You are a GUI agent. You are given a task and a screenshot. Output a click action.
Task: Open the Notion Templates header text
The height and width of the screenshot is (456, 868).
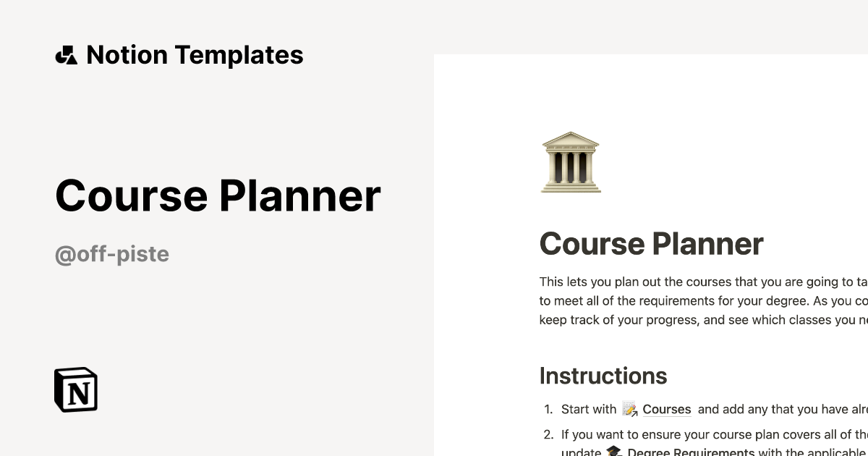click(195, 55)
